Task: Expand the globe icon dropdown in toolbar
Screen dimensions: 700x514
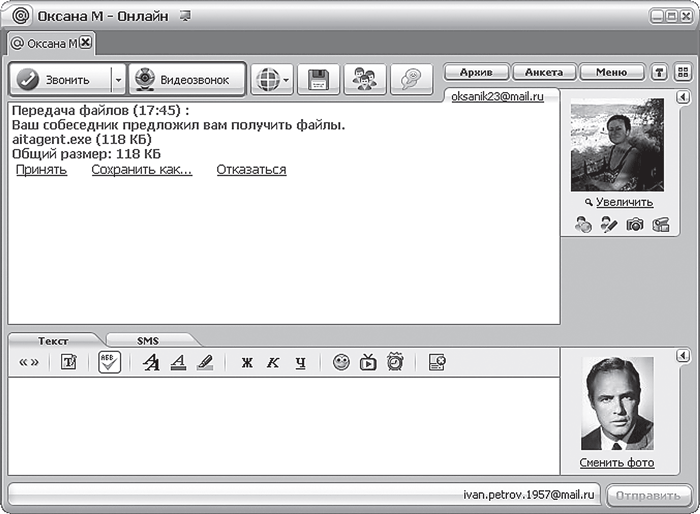Action: click(x=287, y=80)
